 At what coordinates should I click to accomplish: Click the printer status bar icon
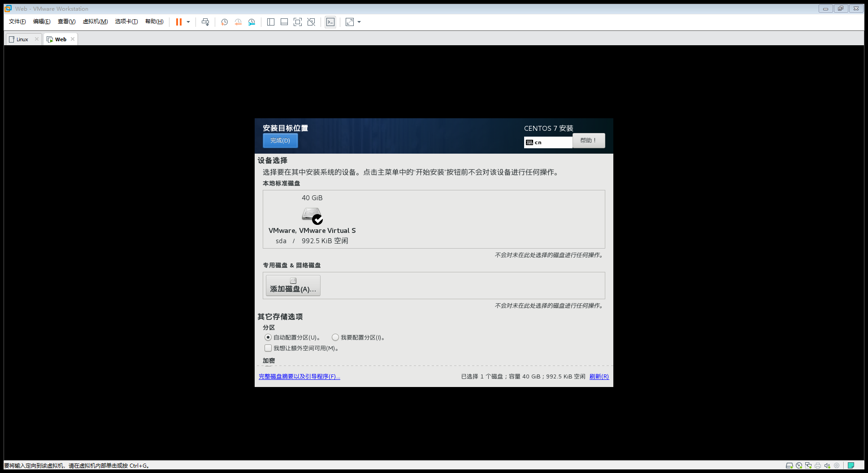pos(818,466)
